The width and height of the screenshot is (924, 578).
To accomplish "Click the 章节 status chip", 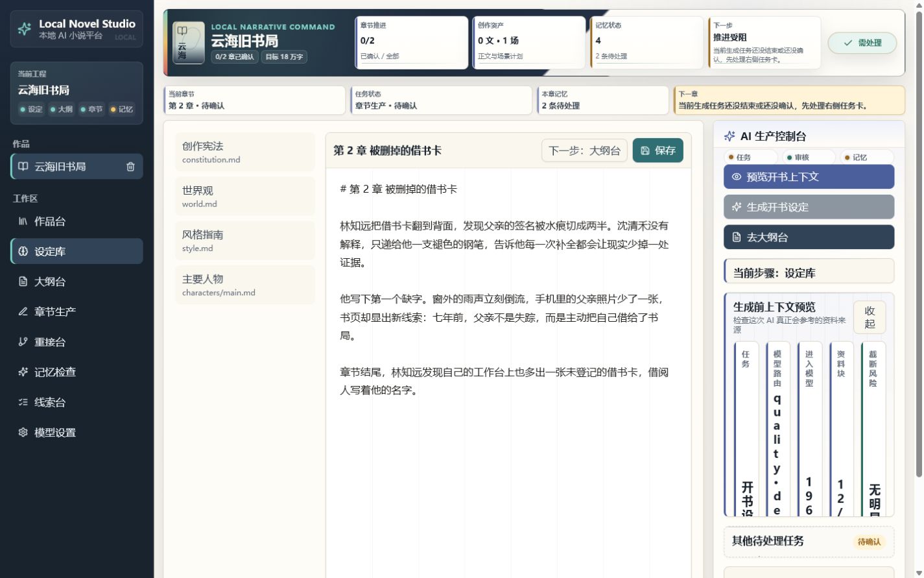I will 91,109.
